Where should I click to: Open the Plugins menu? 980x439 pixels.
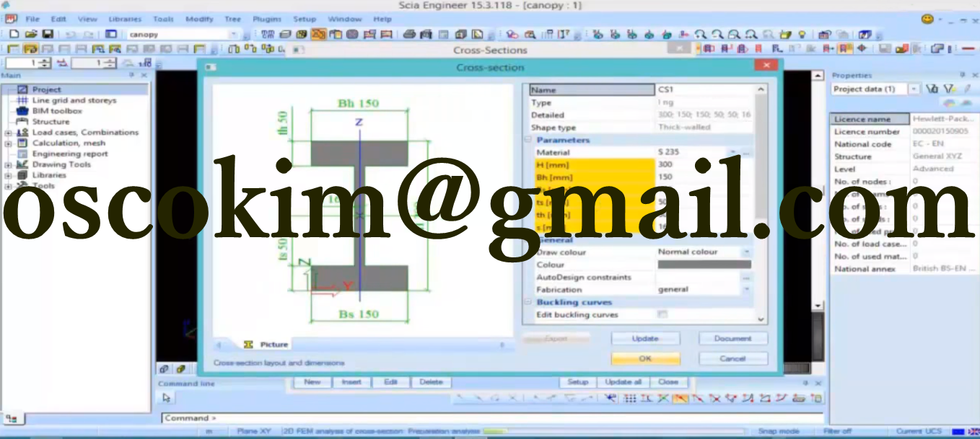point(267,19)
